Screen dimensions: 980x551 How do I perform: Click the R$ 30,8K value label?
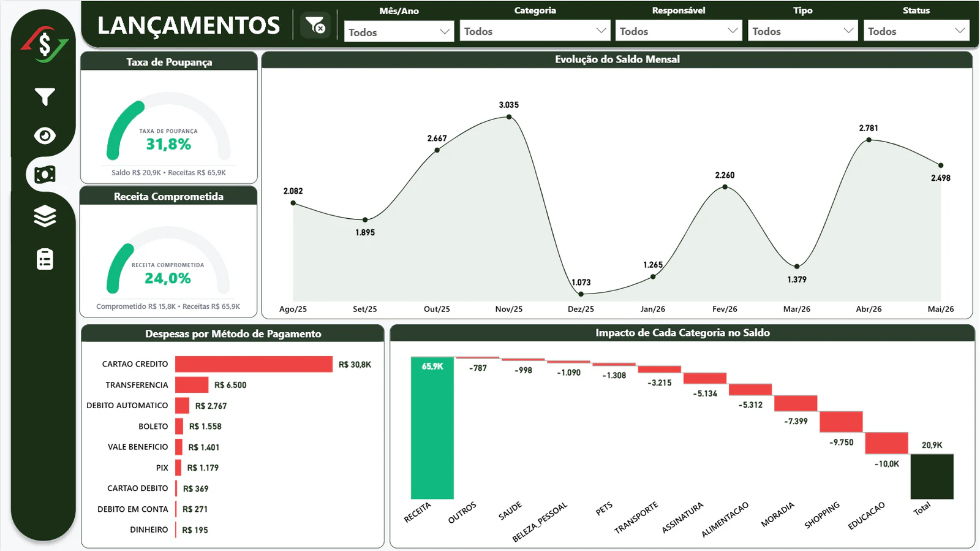click(355, 365)
